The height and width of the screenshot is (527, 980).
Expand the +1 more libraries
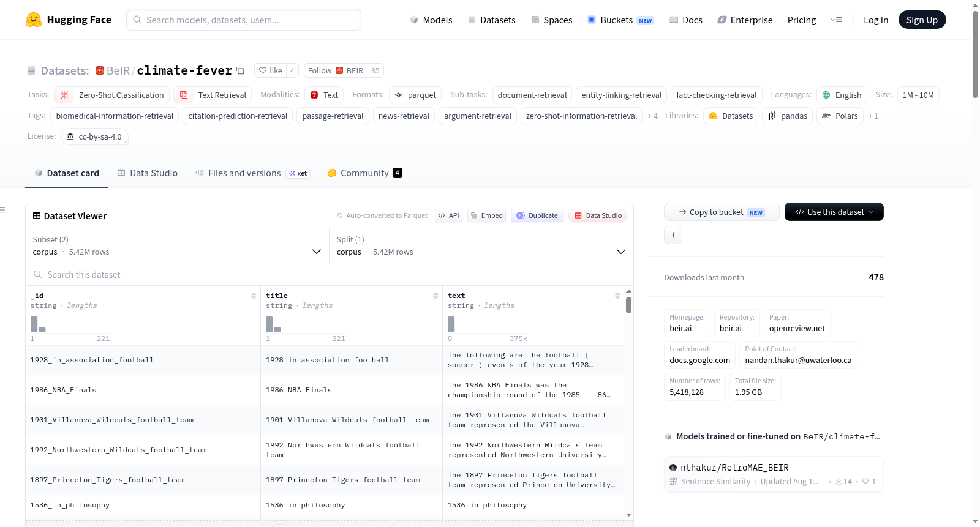coord(873,116)
